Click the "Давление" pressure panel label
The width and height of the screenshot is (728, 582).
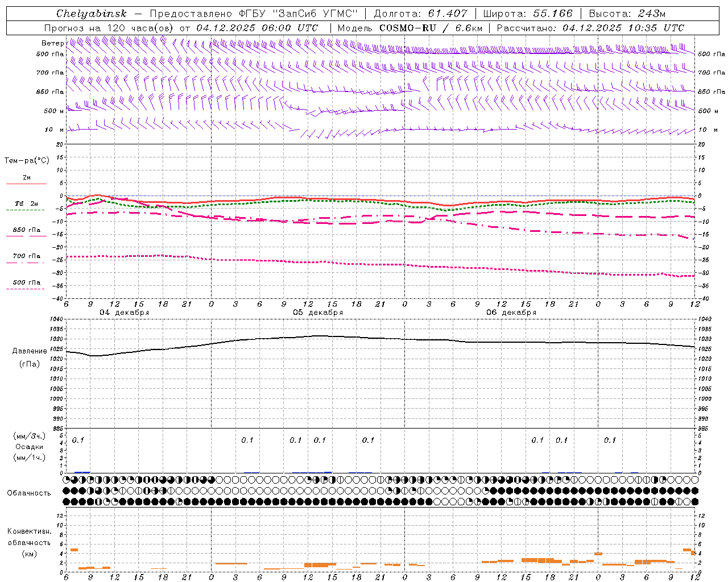[30, 351]
